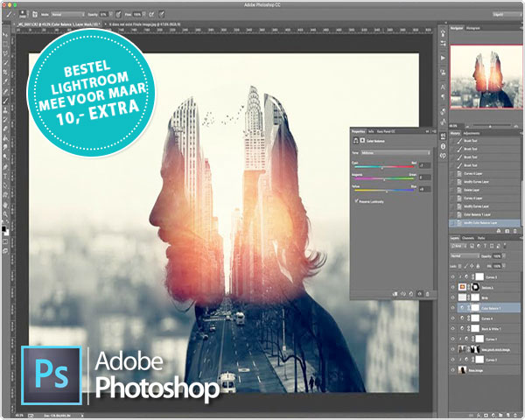The width and height of the screenshot is (525, 420).
Task: Open the Tone dropdown showing Midtones
Action: point(395,153)
